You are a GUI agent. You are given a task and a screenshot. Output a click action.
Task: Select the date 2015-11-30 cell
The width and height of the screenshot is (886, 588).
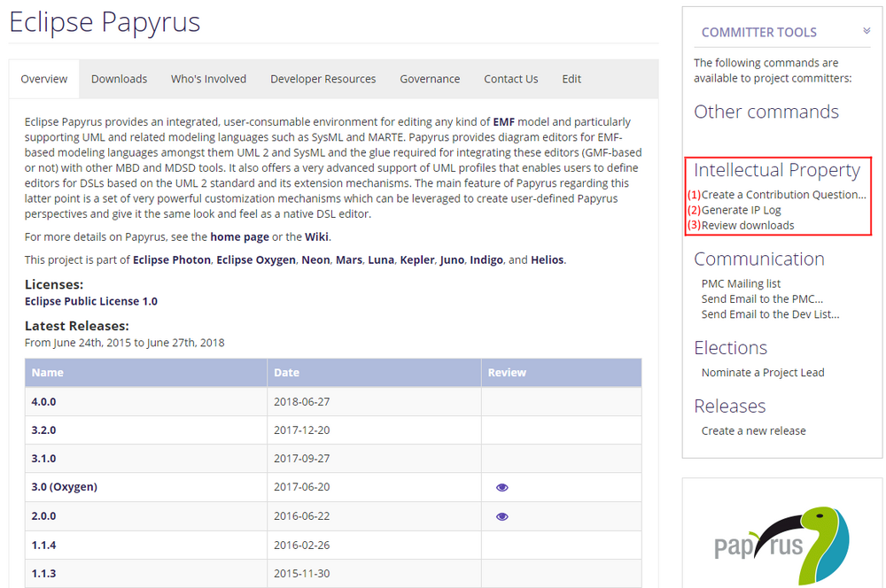(x=374, y=574)
